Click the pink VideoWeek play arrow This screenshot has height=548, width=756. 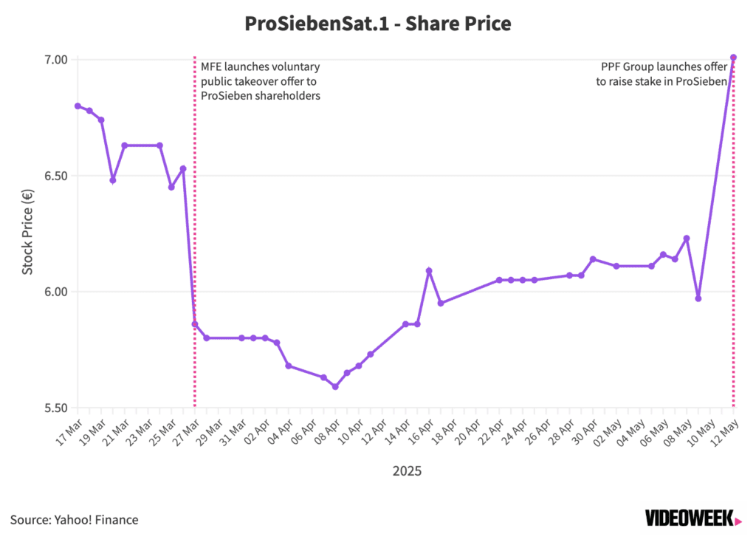(x=738, y=521)
